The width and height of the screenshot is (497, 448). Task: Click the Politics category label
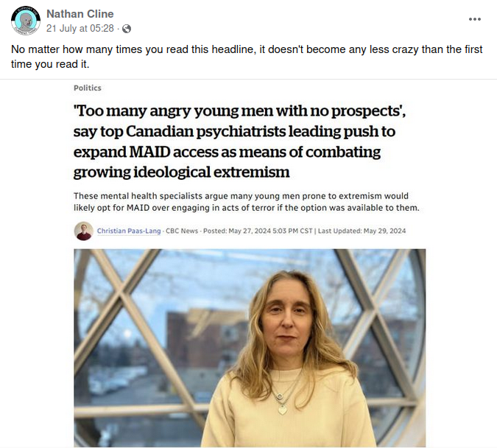point(88,88)
